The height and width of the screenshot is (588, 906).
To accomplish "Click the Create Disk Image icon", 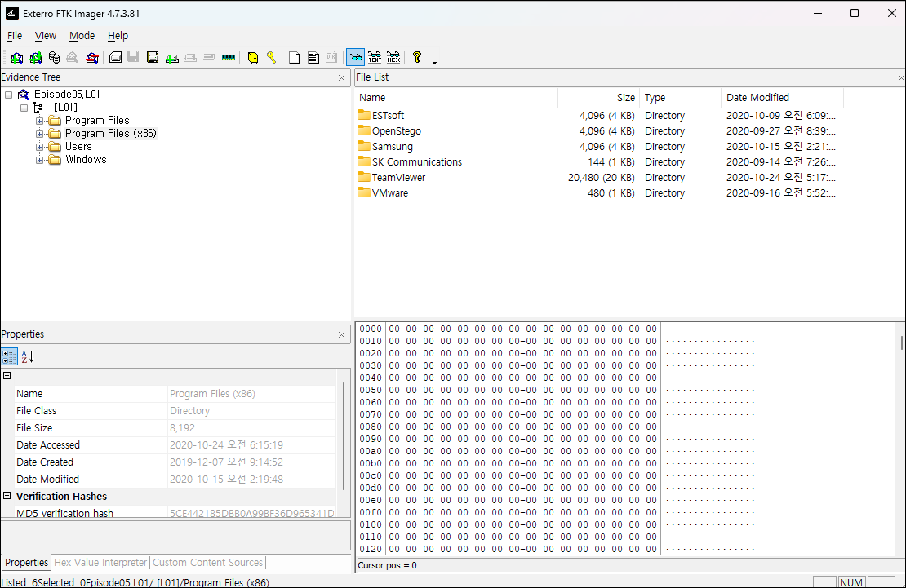I will pyautogui.click(x=116, y=57).
